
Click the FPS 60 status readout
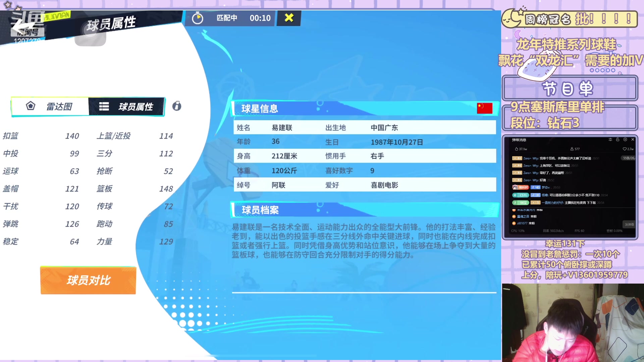tap(579, 231)
